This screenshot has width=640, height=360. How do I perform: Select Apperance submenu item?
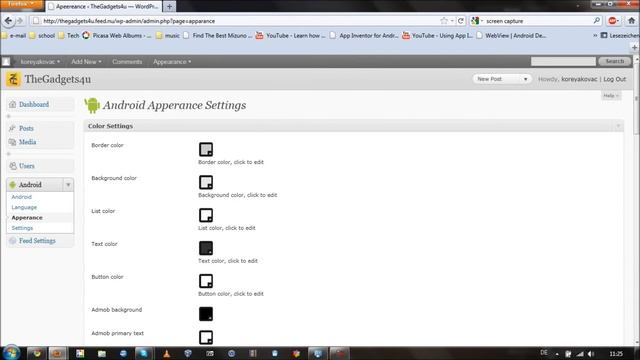tap(27, 218)
